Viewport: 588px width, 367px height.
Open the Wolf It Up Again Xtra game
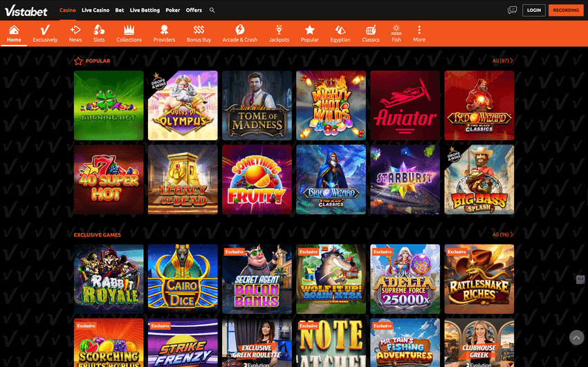point(331,279)
